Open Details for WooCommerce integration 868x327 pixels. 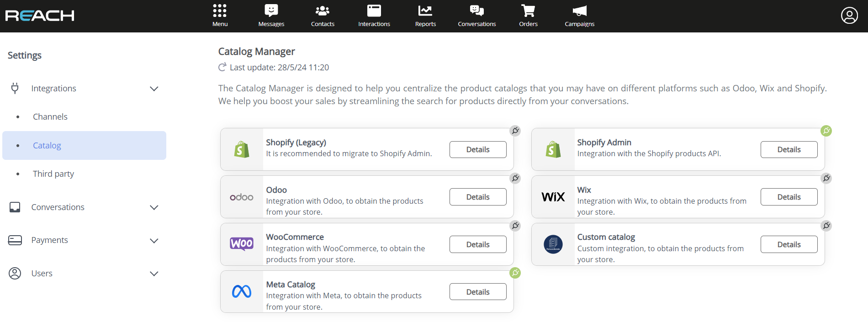tap(478, 244)
